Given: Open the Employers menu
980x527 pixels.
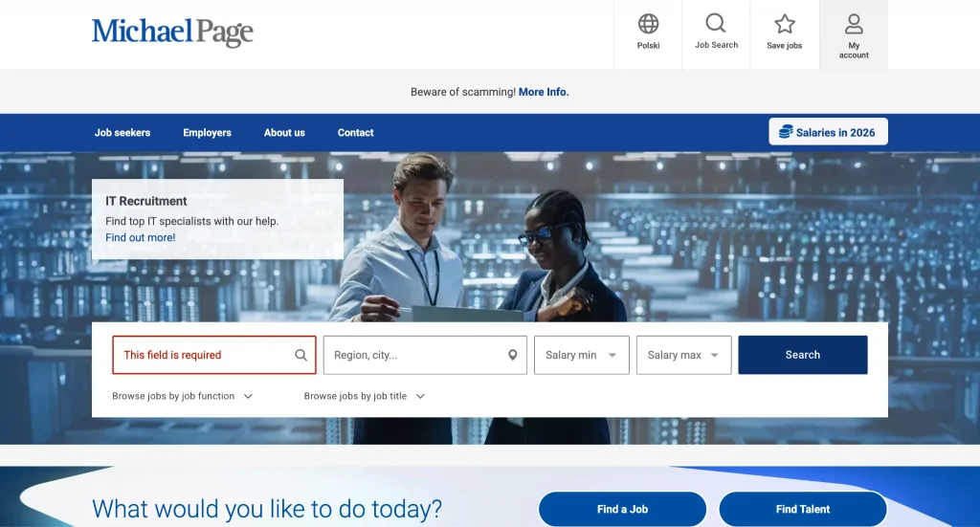Looking at the screenshot, I should [207, 133].
